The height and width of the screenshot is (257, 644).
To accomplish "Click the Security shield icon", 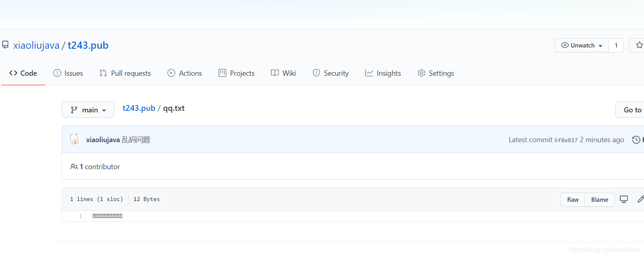I will (316, 73).
